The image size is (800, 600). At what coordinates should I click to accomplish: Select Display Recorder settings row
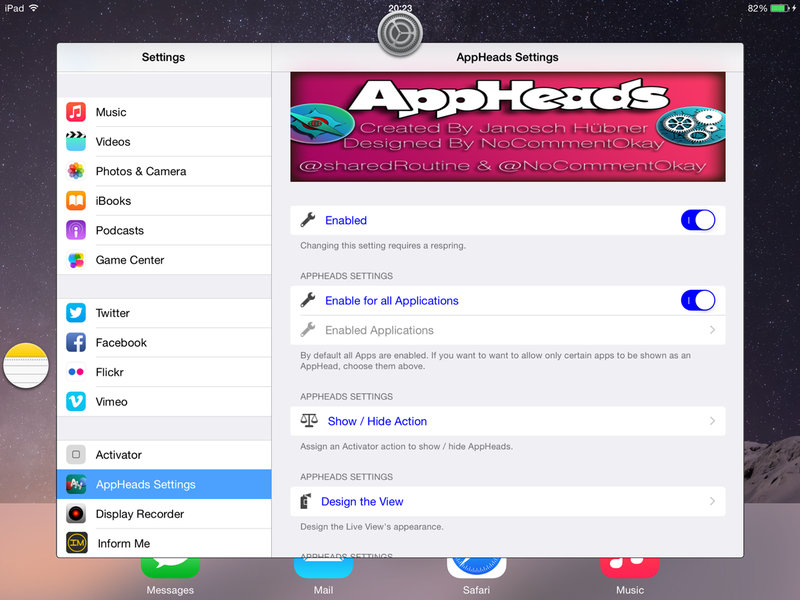pos(164,514)
